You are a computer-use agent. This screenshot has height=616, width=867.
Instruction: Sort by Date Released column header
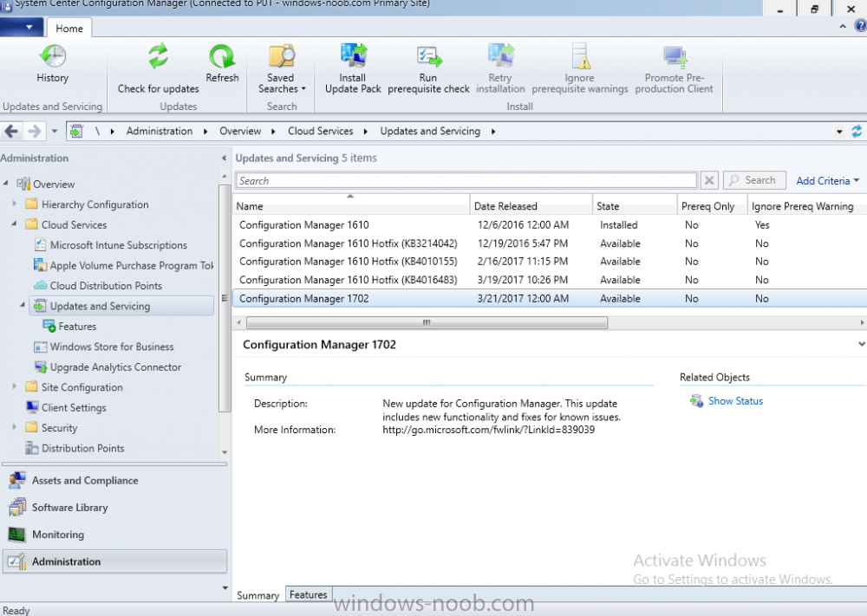click(531, 206)
